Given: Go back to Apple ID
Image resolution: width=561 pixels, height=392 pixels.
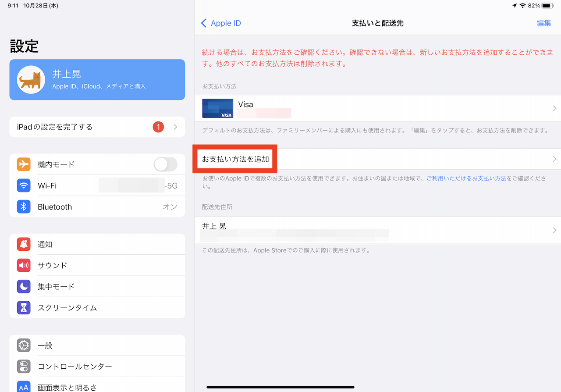Looking at the screenshot, I should [x=221, y=23].
